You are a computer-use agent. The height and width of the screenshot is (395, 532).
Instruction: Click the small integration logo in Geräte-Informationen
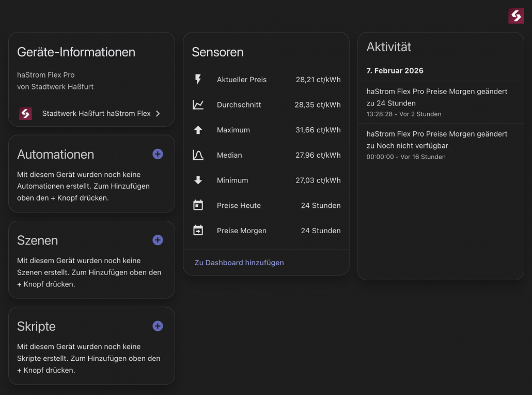point(25,114)
